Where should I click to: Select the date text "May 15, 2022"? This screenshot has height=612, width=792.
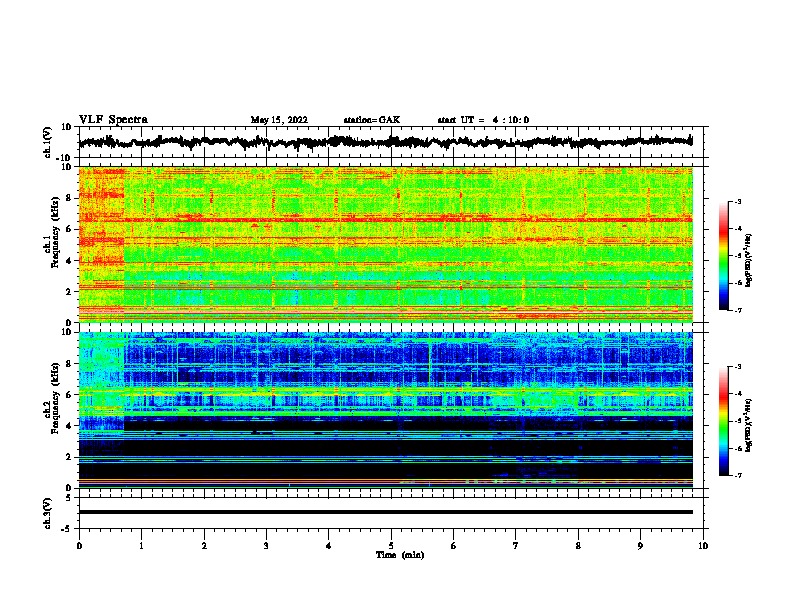pos(279,120)
